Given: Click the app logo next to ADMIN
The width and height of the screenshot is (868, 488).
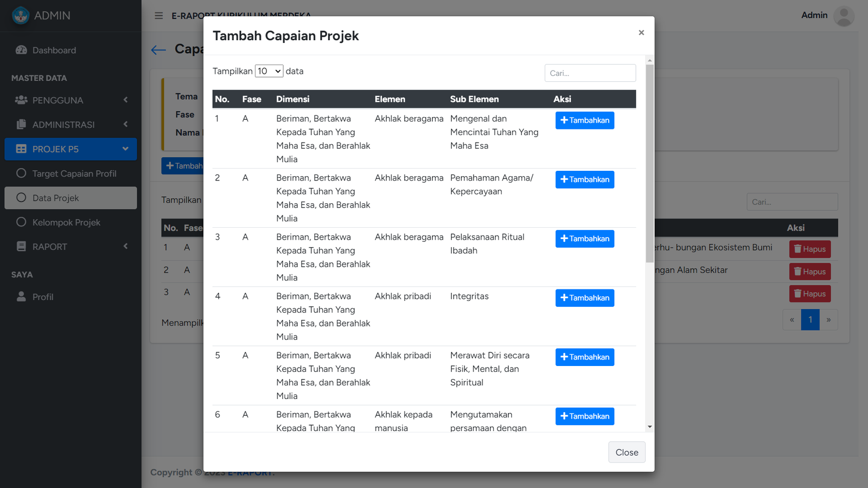Looking at the screenshot, I should pos(21,15).
